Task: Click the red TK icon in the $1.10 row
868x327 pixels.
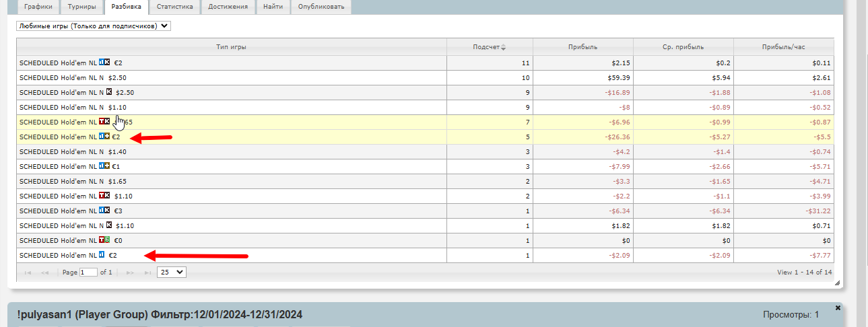Action: (104, 196)
